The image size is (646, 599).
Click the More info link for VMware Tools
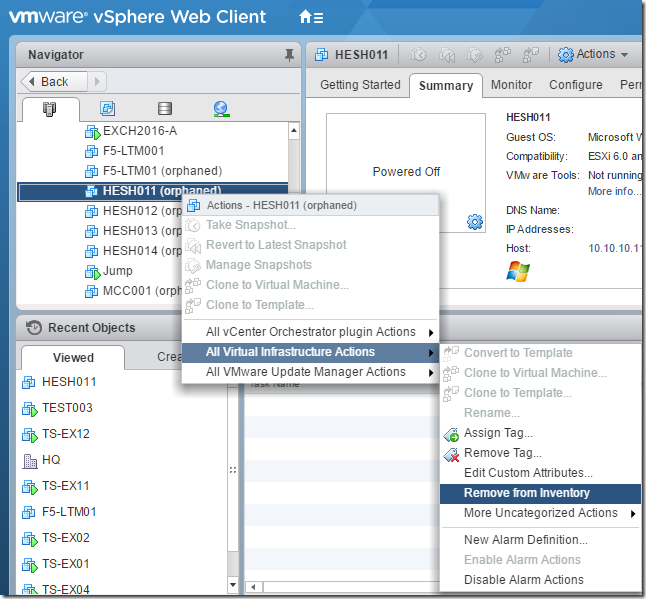click(x=614, y=192)
